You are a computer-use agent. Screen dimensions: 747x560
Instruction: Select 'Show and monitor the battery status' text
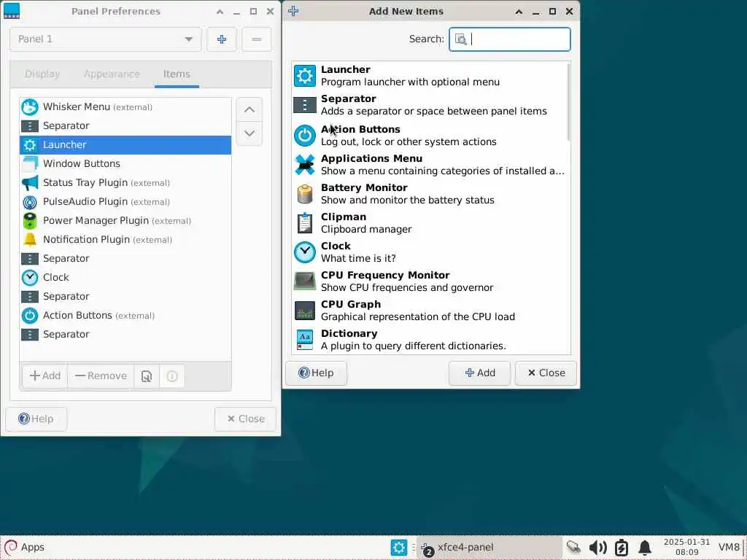pos(407,201)
